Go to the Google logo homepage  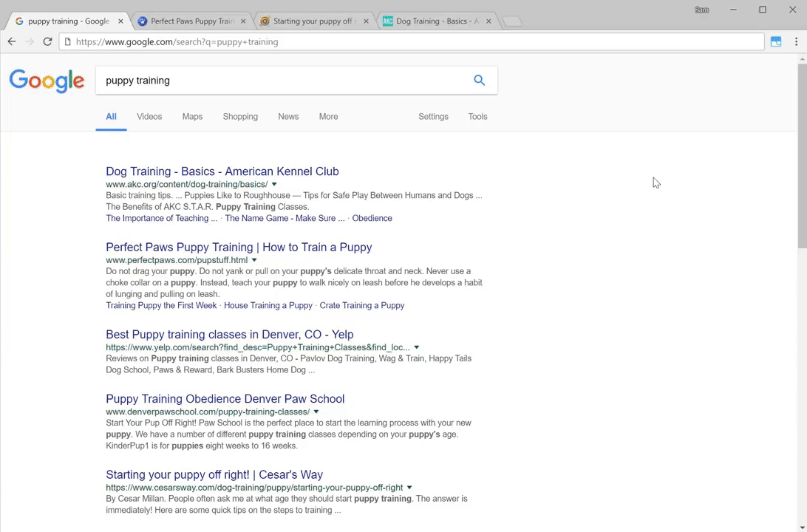47,81
